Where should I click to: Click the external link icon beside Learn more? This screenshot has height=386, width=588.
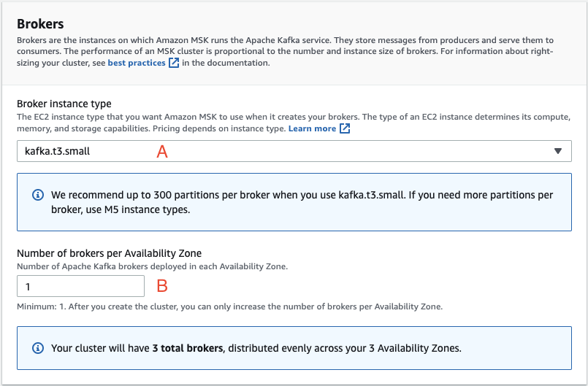click(345, 129)
